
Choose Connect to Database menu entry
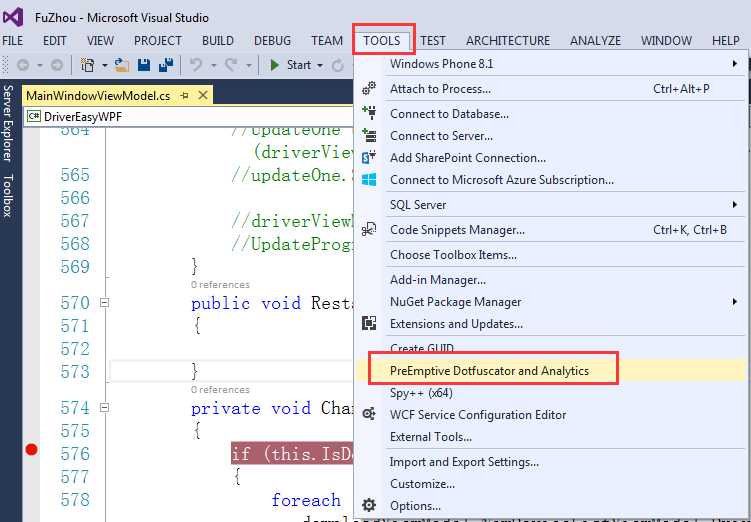tap(551, 114)
